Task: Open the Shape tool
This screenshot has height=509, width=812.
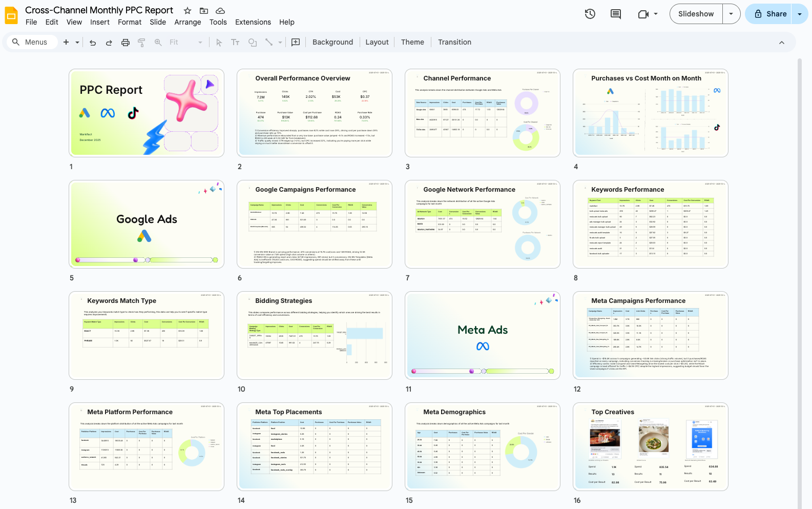Action: tap(253, 43)
